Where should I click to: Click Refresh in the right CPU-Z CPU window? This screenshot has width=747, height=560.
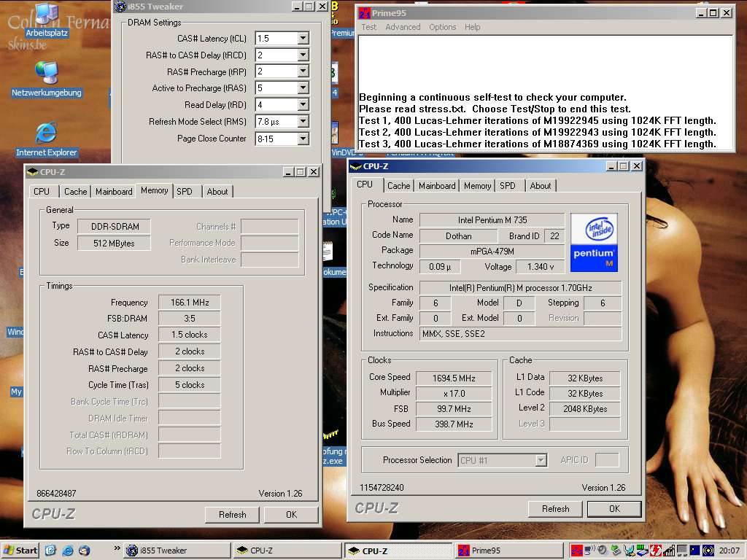coord(555,509)
